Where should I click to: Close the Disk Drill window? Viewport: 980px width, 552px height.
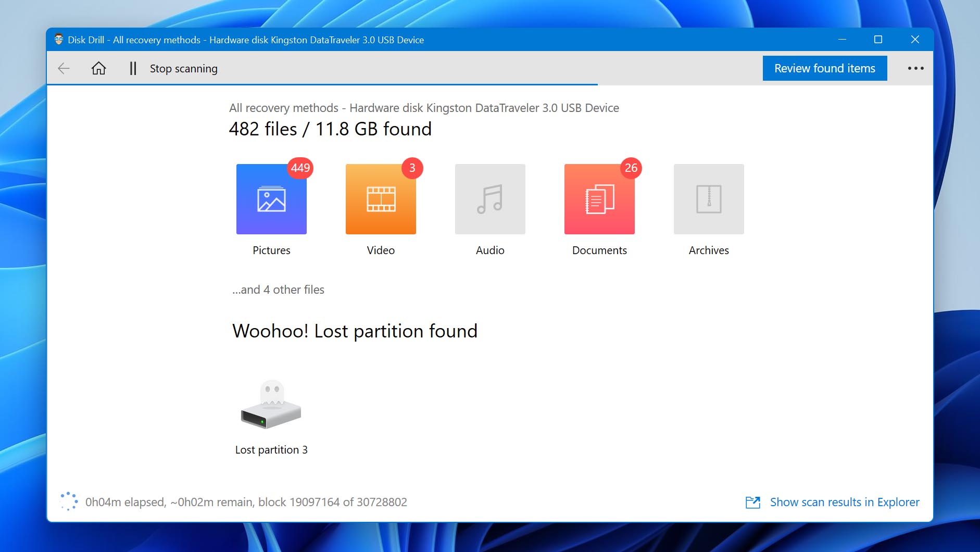pos(915,40)
